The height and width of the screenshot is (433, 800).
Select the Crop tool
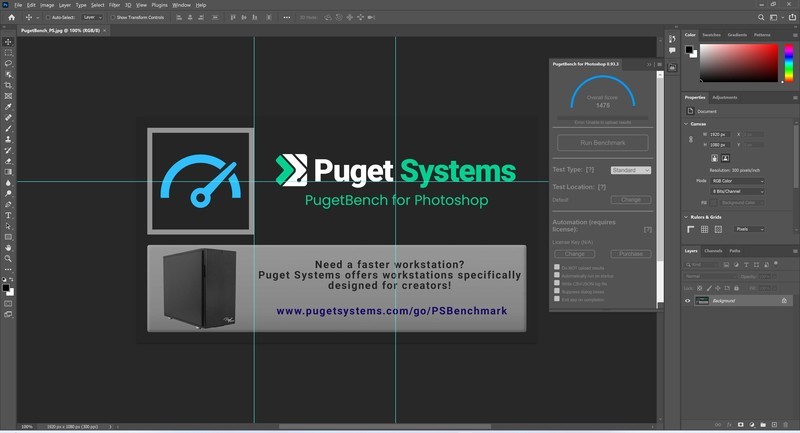click(x=8, y=85)
